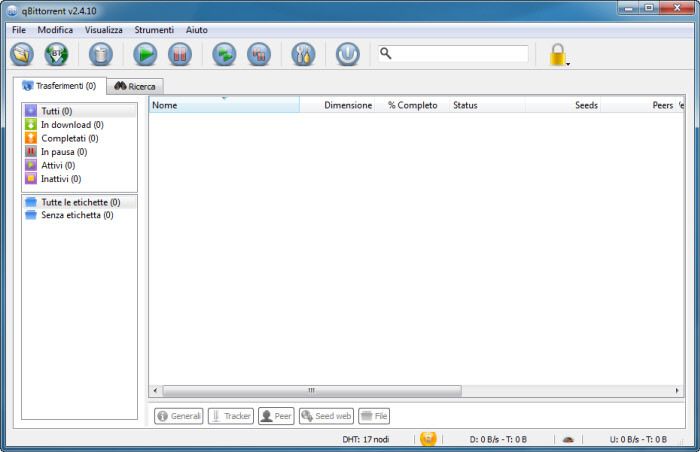Toggle the alternative speed limits icon
Image resolution: width=700 pixels, height=452 pixels.
click(568, 438)
